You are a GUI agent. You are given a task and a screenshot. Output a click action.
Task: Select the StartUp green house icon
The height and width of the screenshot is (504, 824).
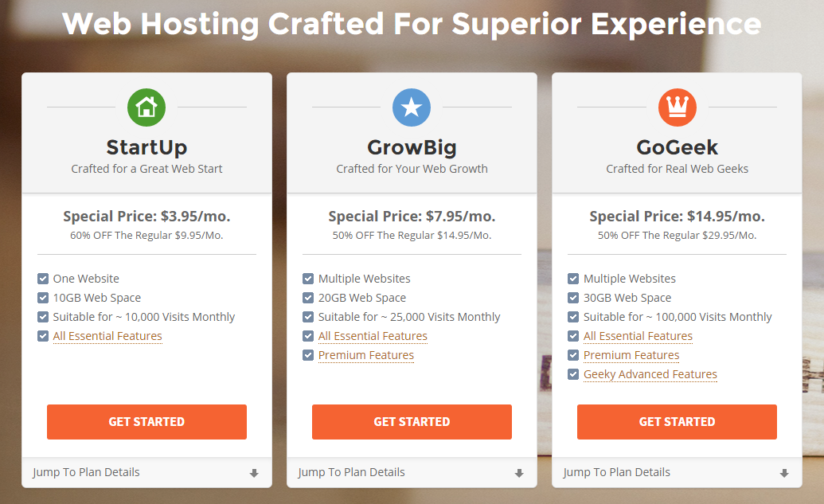click(146, 107)
